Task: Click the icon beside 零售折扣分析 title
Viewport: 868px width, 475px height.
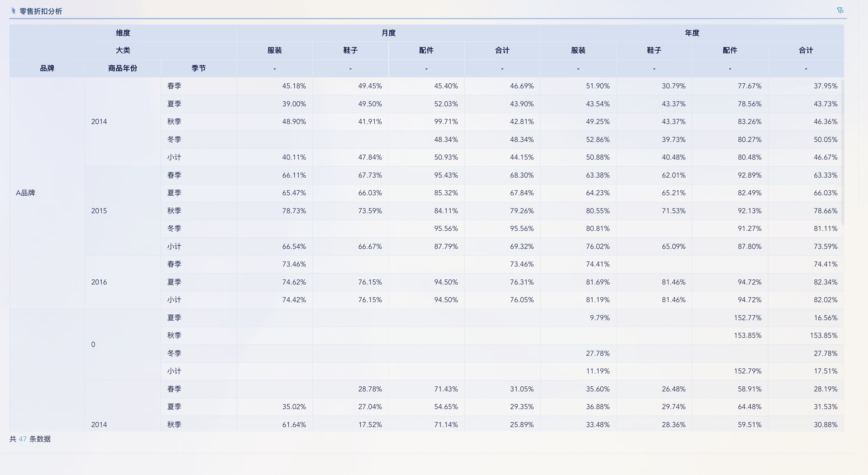Action: (13, 11)
